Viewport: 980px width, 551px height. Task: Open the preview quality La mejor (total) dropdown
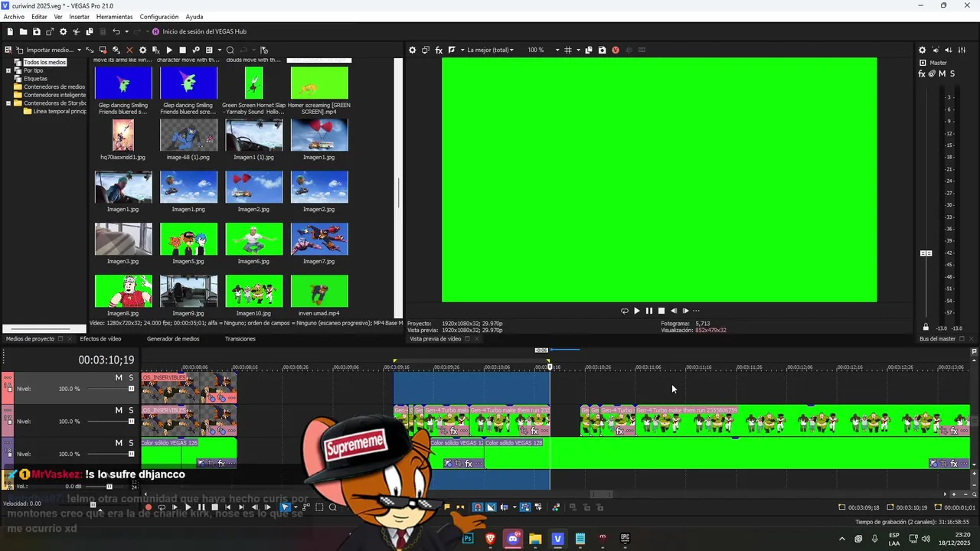[x=489, y=50]
